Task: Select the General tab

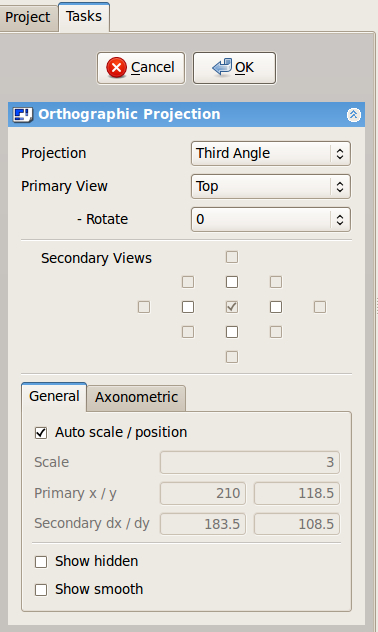Action: click(x=54, y=396)
